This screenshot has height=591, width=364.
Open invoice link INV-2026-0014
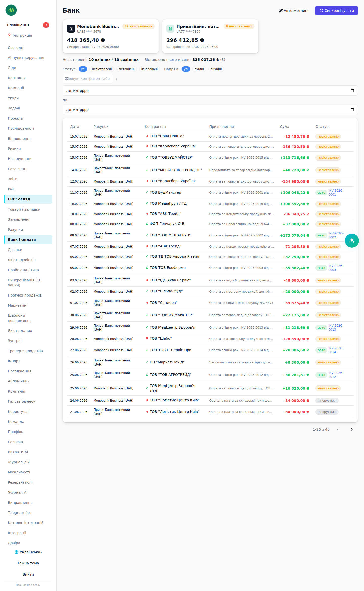(x=336, y=350)
